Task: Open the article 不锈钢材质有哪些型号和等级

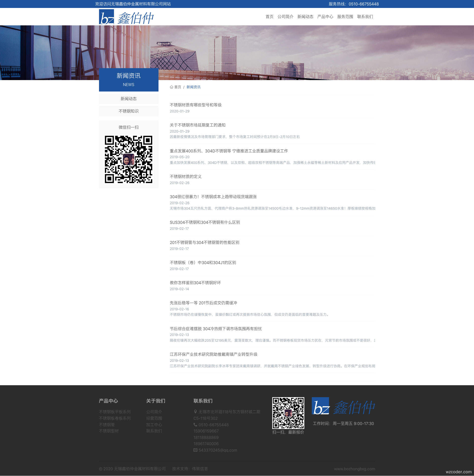Action: point(196,105)
